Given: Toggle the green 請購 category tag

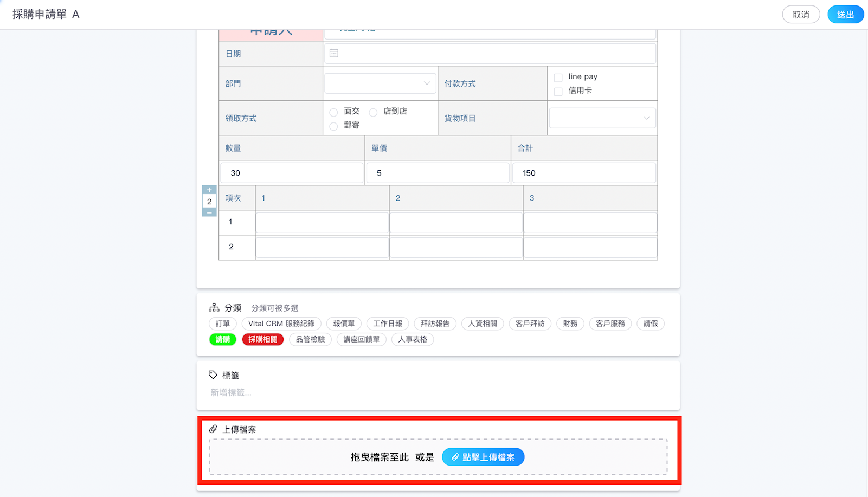Looking at the screenshot, I should 223,340.
